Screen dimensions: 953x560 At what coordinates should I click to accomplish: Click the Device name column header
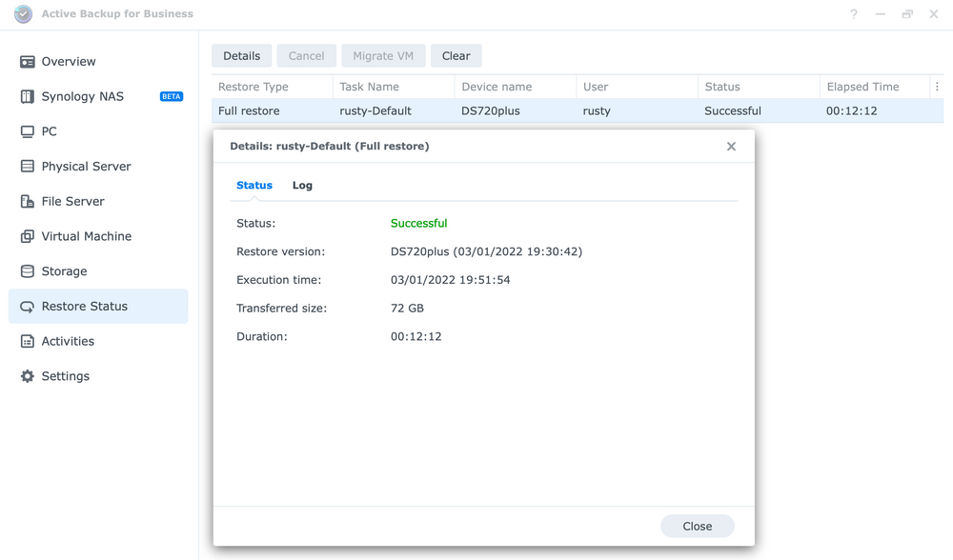click(516, 87)
